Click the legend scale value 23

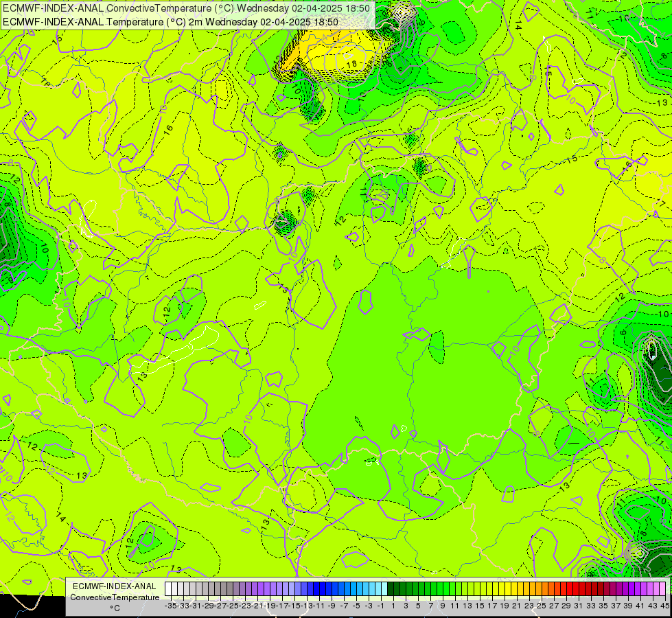(529, 606)
